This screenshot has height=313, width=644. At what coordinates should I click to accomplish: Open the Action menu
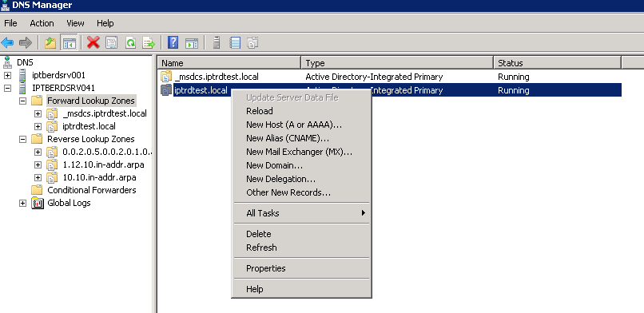point(42,23)
